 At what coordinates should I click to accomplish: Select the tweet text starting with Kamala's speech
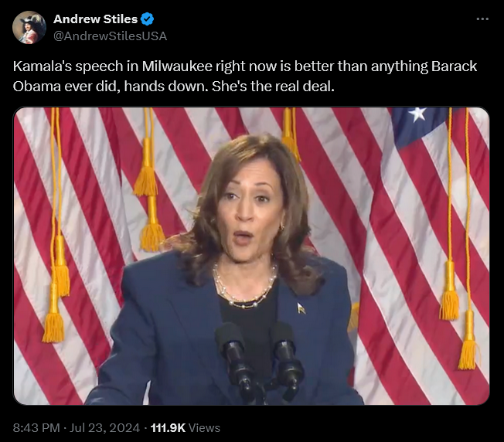245,76
